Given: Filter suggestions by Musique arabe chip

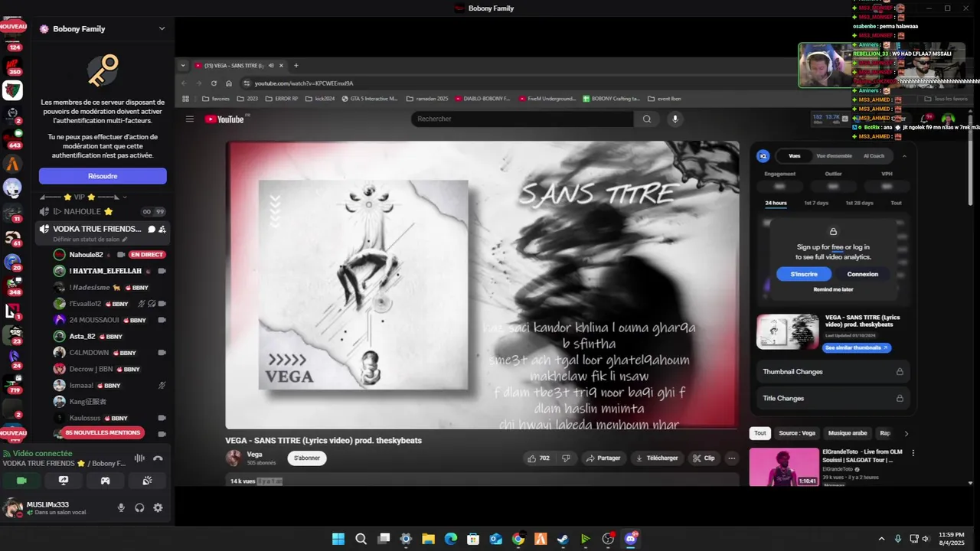Looking at the screenshot, I should pos(848,433).
